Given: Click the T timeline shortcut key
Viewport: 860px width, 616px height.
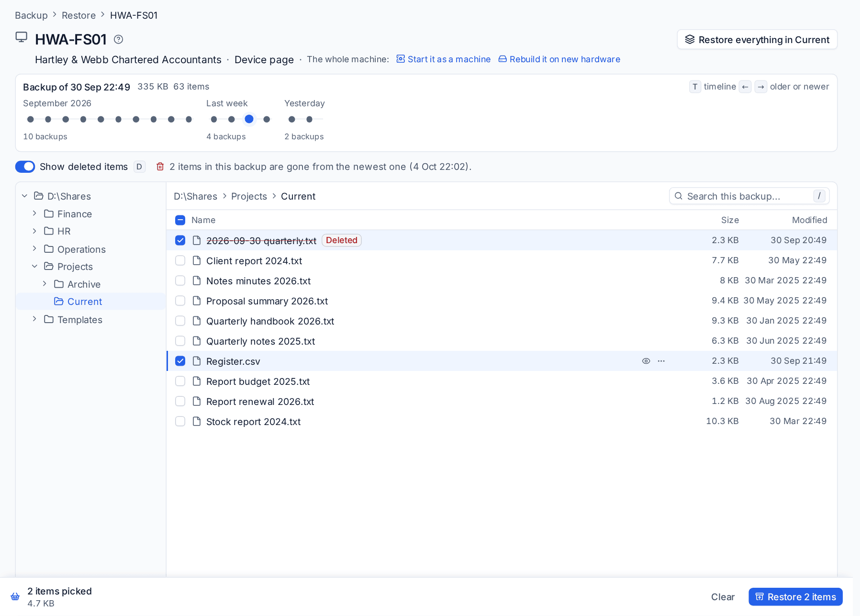Looking at the screenshot, I should pyautogui.click(x=695, y=87).
